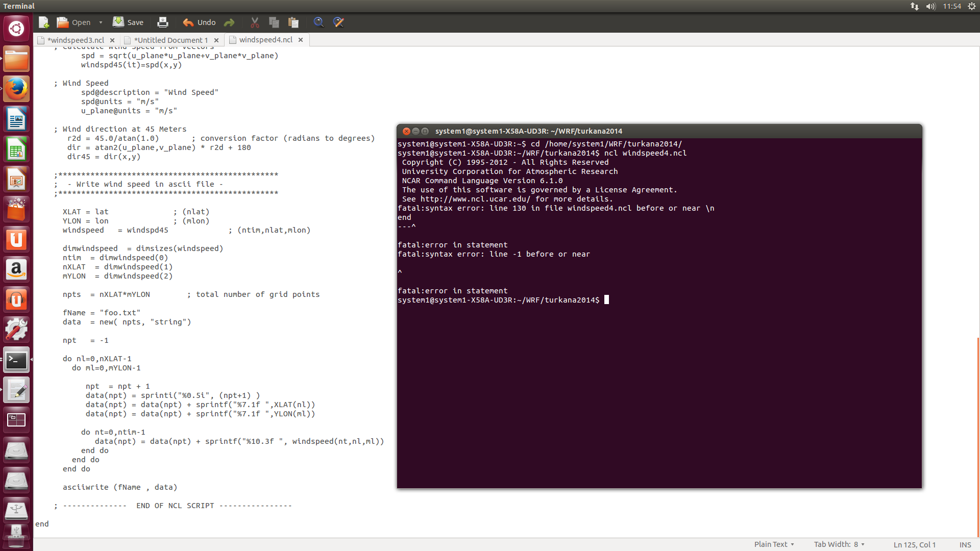Close the windspeed4.ncl tab
The height and width of the screenshot is (551, 980).
coord(301,40)
